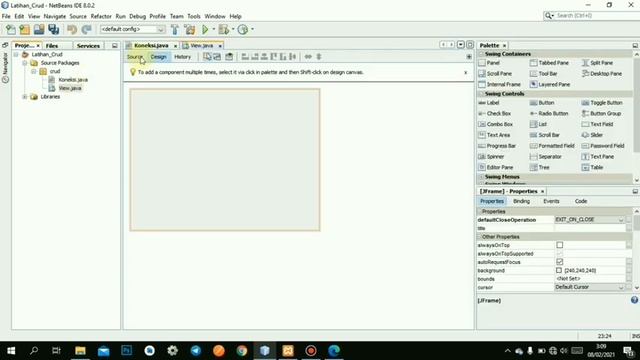Click the Save All toolbar icon

point(53,29)
